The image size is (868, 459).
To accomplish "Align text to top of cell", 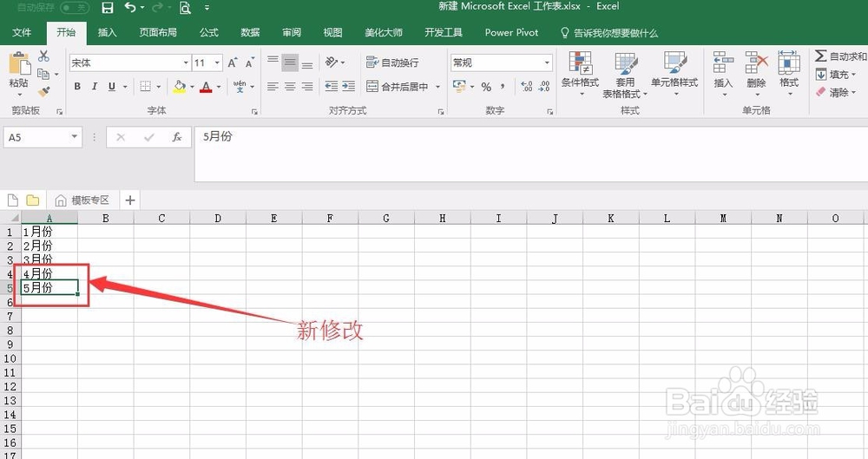I will click(x=273, y=62).
